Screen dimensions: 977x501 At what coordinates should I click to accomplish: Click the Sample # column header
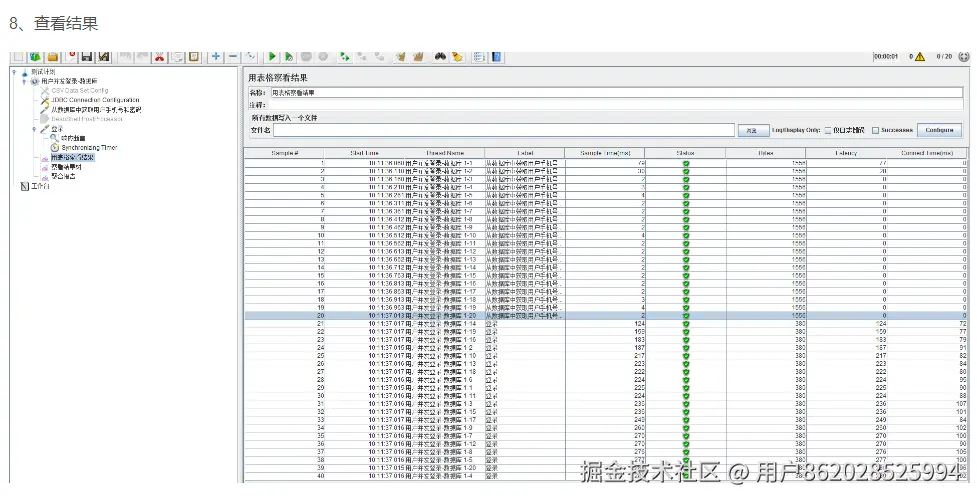(x=285, y=153)
